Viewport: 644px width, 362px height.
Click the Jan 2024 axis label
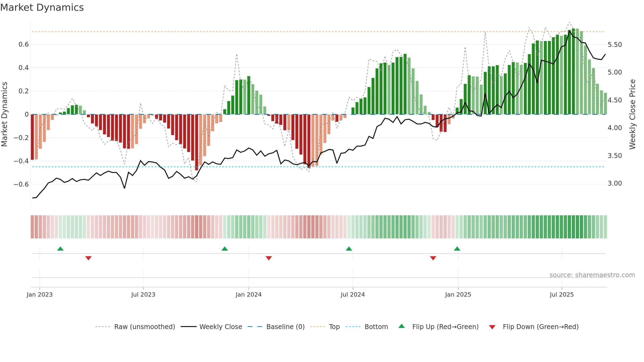(249, 294)
